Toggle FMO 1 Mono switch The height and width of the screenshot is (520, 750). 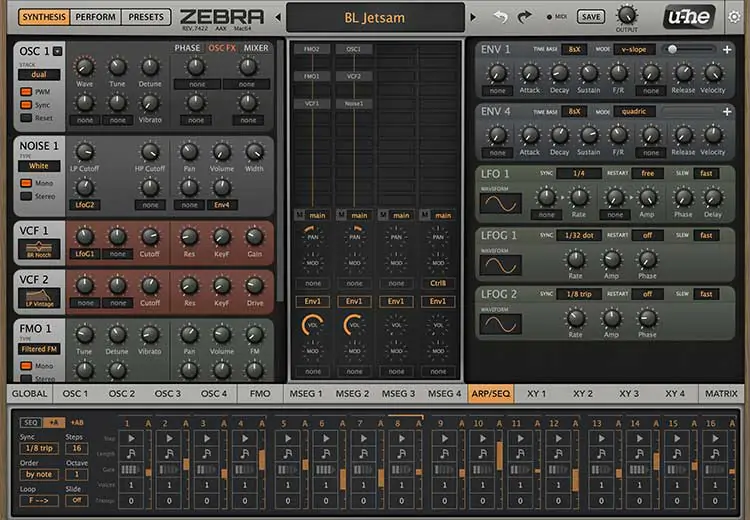pos(26,365)
